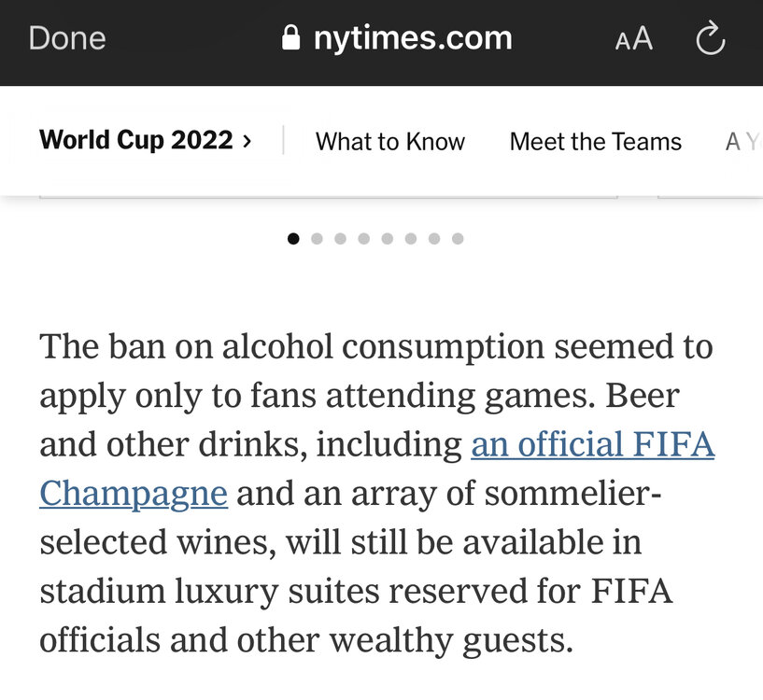Open the "an official FIFA Champagne" link

592,445
